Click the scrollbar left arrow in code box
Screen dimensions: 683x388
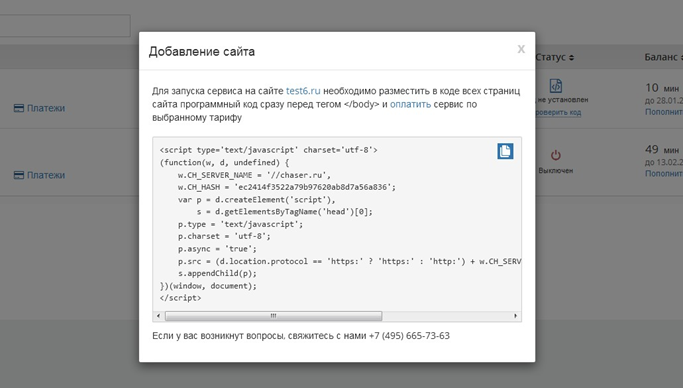point(158,316)
